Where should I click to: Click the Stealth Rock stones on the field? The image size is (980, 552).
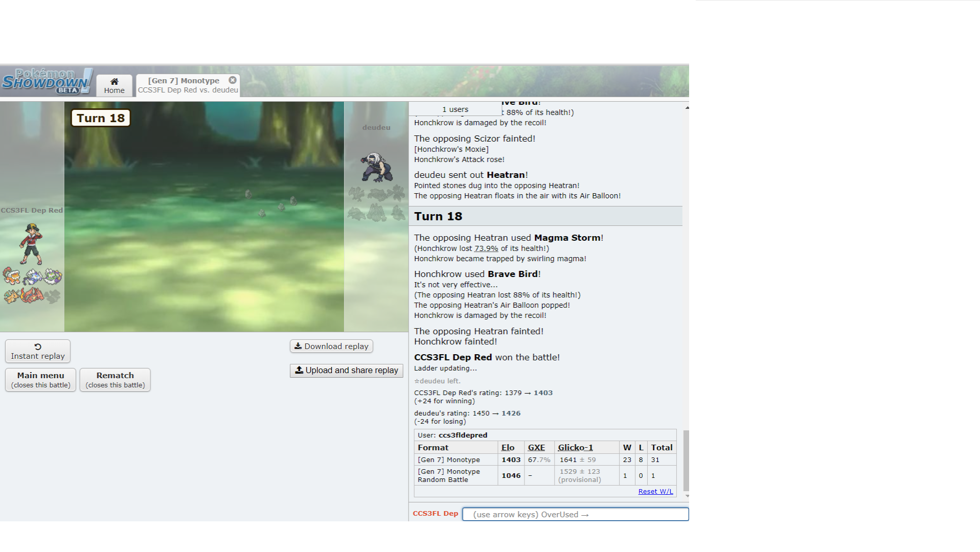click(271, 203)
